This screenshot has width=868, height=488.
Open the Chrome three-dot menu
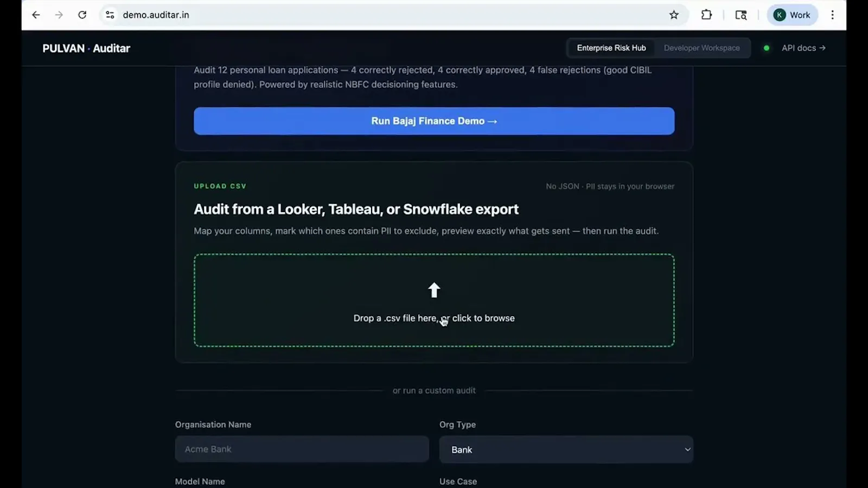point(832,15)
